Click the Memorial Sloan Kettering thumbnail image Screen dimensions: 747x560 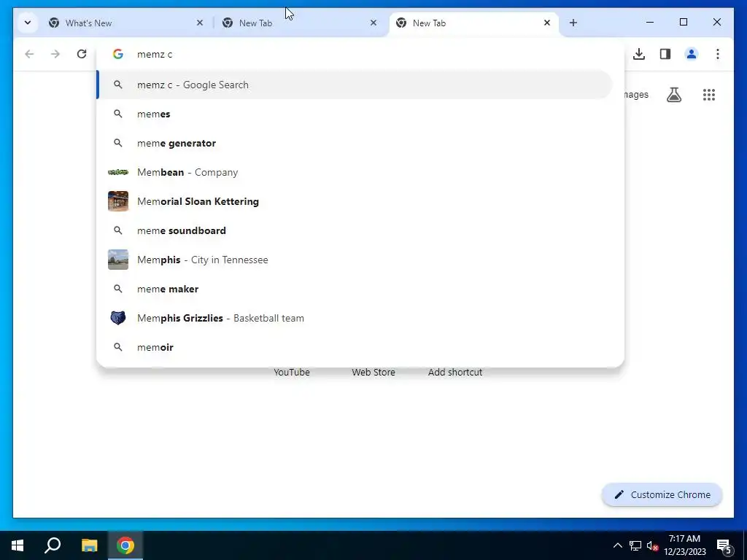coord(118,201)
